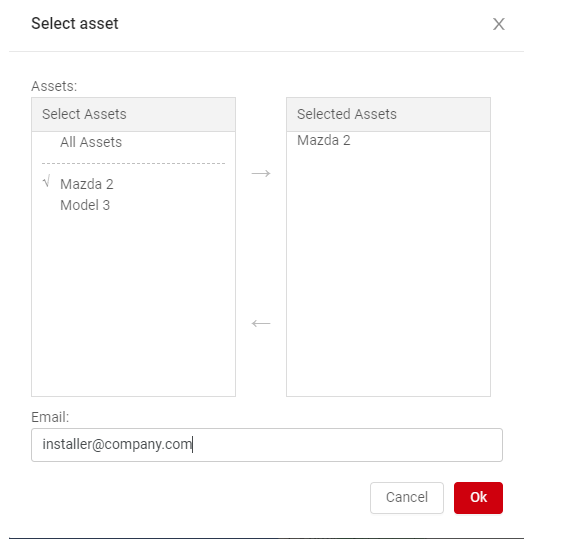This screenshot has height=548, width=561.
Task: Confirm with the red Ok button
Action: point(478,498)
